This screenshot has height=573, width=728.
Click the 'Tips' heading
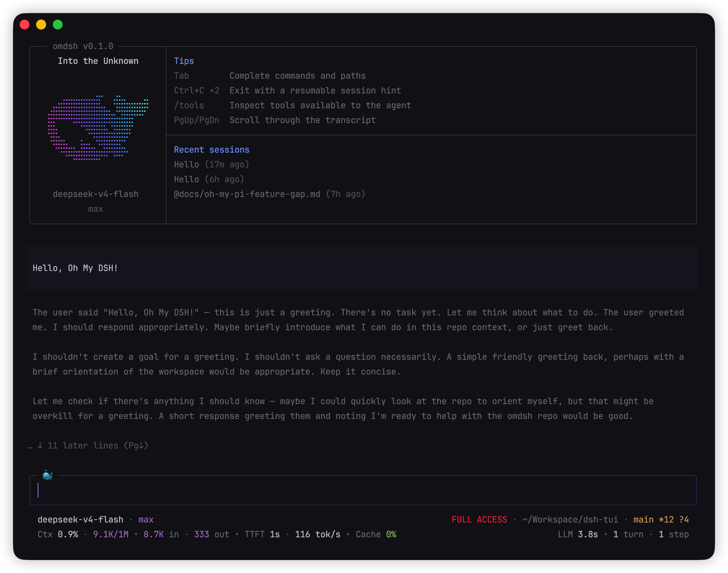[184, 61]
